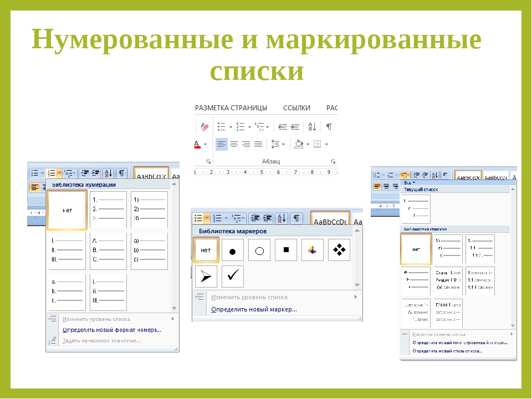Click the horizontal ruler under the Абзац group
Image resolution: width=532 pixels, height=399 pixels.
click(x=265, y=172)
